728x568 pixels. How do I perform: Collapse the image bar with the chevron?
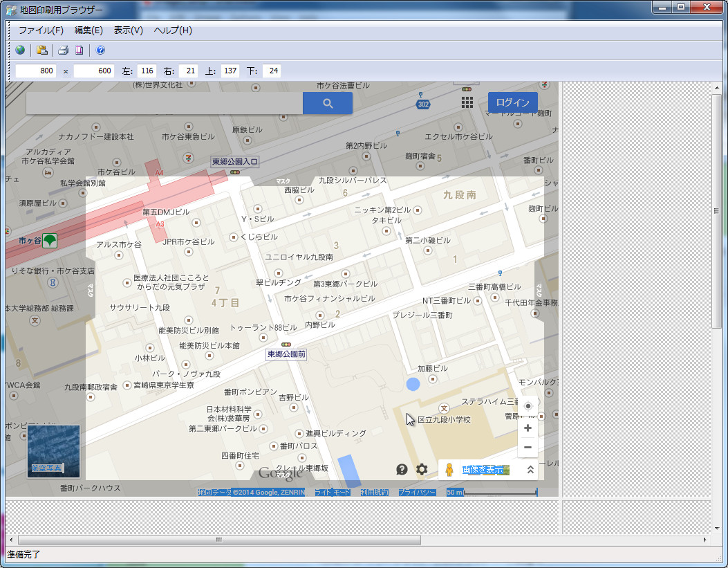pyautogui.click(x=530, y=470)
